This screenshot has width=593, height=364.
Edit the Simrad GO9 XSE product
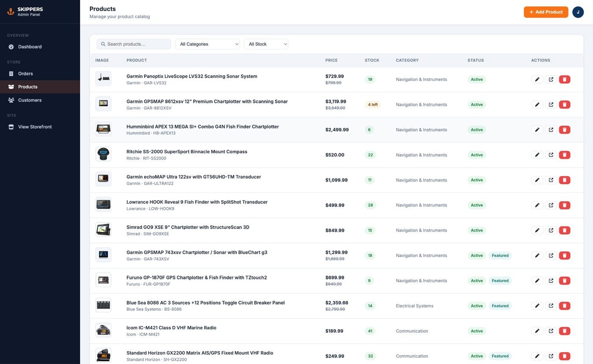tap(537, 231)
